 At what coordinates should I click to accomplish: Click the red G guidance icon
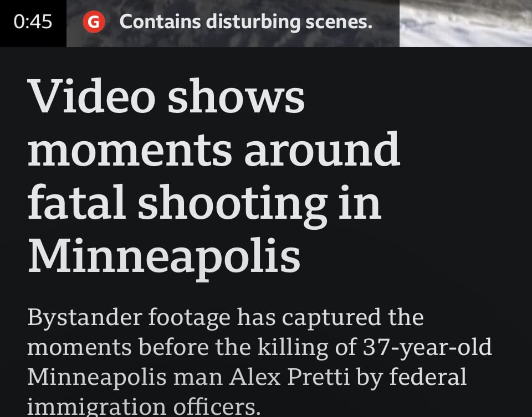[x=94, y=22]
